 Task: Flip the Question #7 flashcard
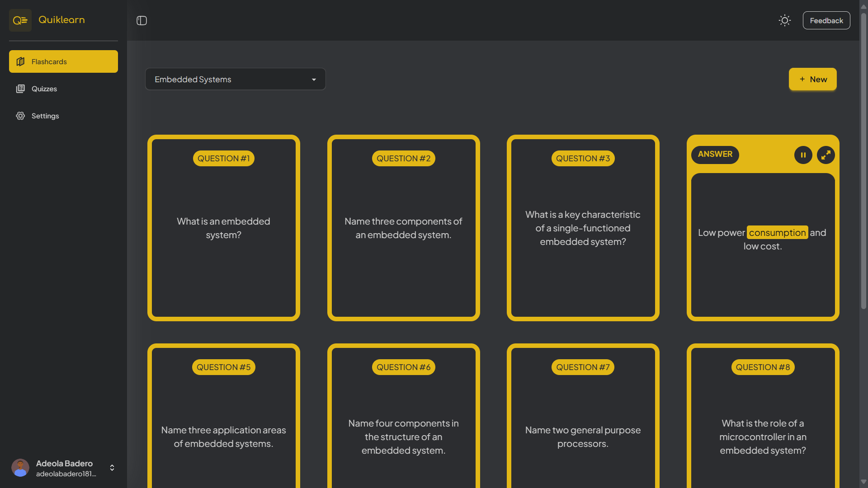(x=583, y=416)
